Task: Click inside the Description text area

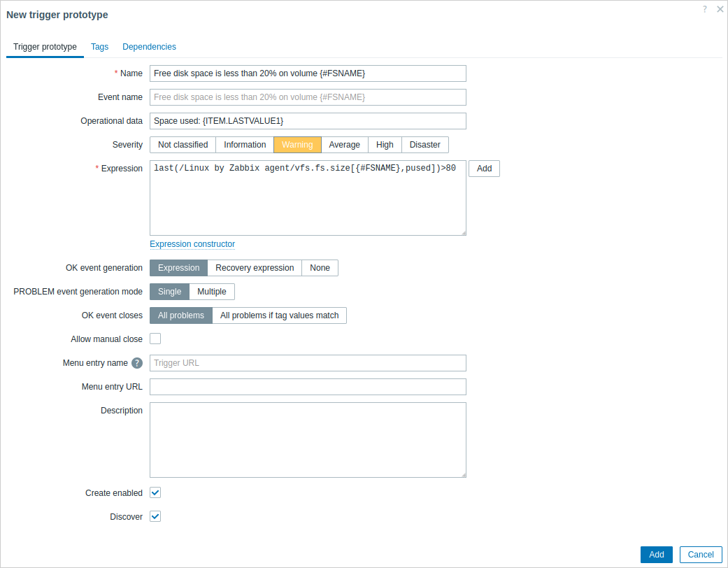Action: 308,440
